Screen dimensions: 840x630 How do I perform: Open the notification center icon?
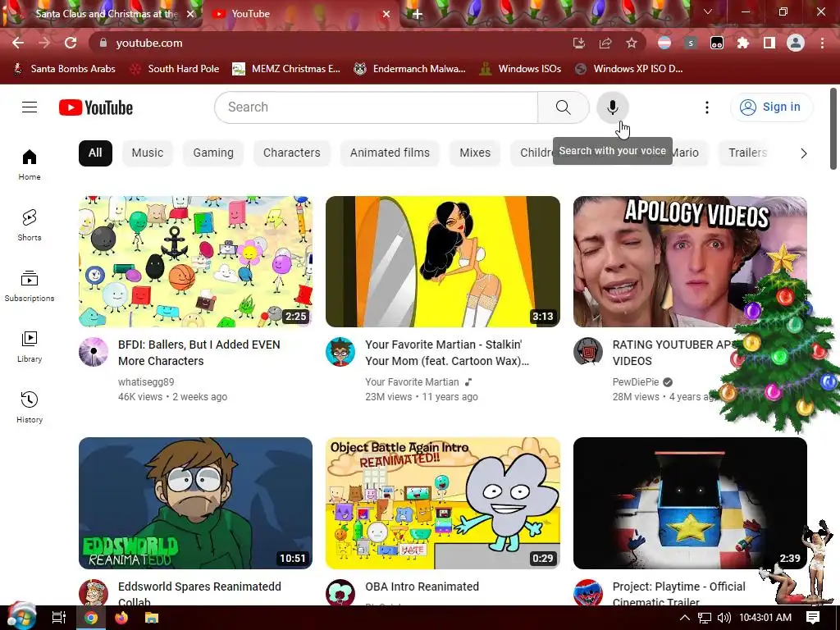[x=813, y=618]
